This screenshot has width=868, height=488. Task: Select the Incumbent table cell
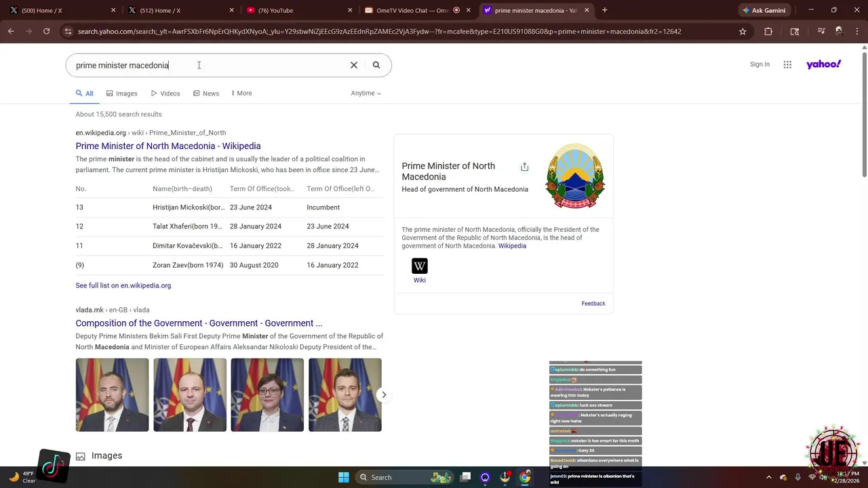click(323, 207)
